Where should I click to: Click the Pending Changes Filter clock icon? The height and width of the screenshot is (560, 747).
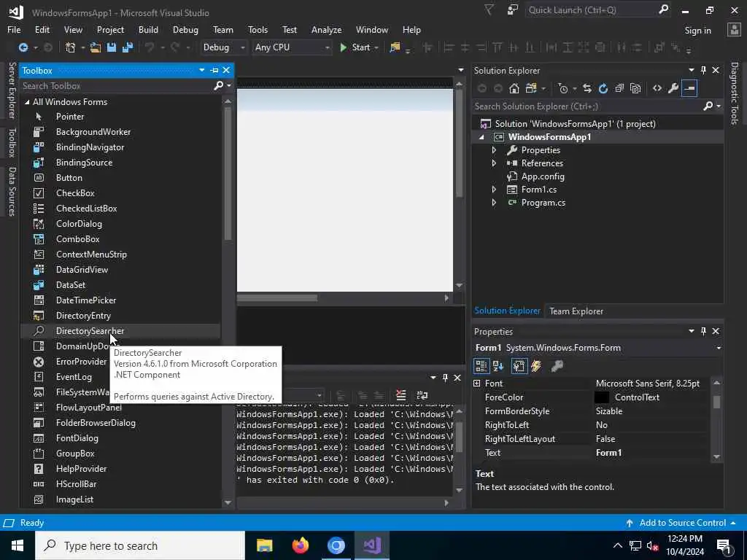pyautogui.click(x=563, y=88)
